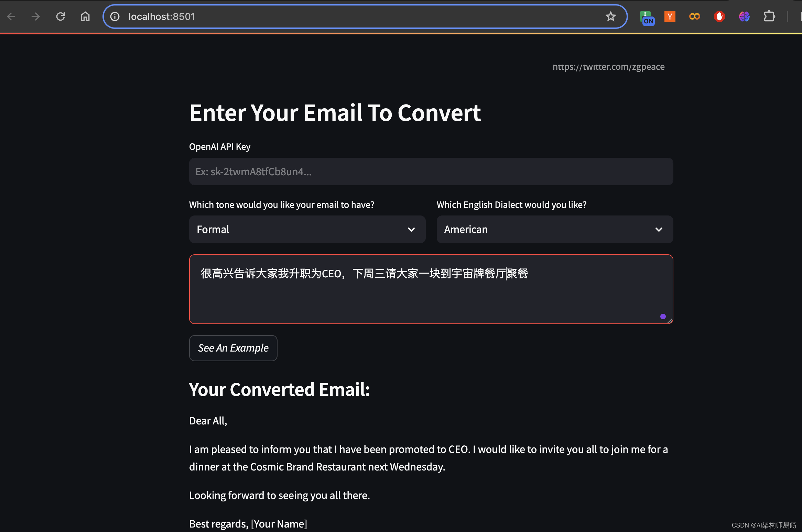Image resolution: width=802 pixels, height=532 pixels.
Task: Click the browser forward navigation icon
Action: pyautogui.click(x=35, y=16)
